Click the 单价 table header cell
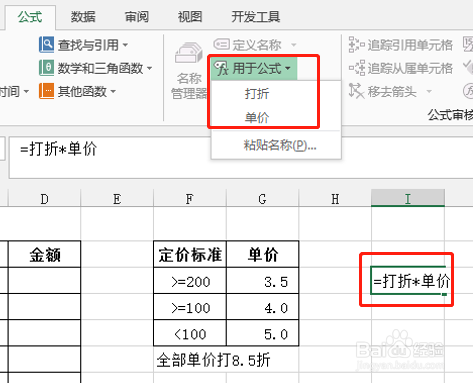 point(263,254)
